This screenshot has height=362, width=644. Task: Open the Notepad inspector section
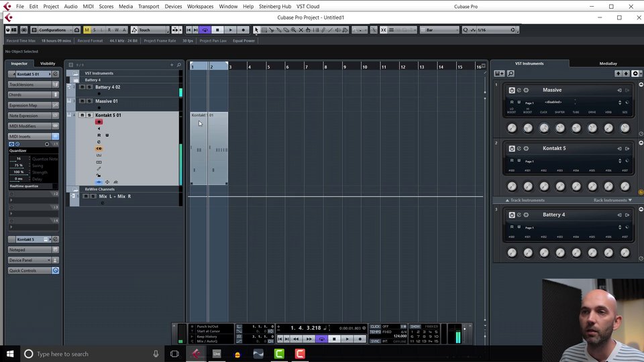point(30,249)
